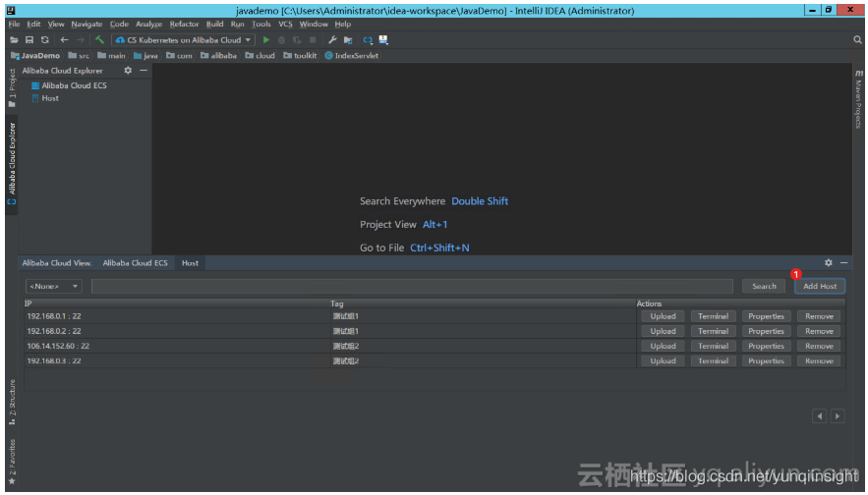Click Upload for host 192.168.0.1
868x495 pixels.
663,316
